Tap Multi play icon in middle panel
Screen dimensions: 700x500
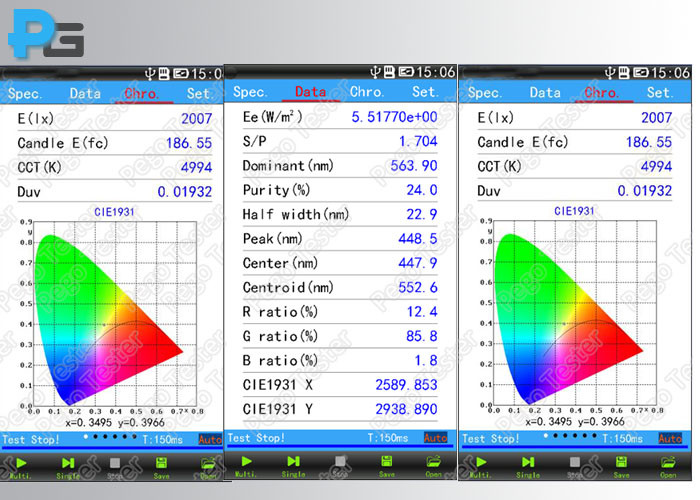(246, 466)
